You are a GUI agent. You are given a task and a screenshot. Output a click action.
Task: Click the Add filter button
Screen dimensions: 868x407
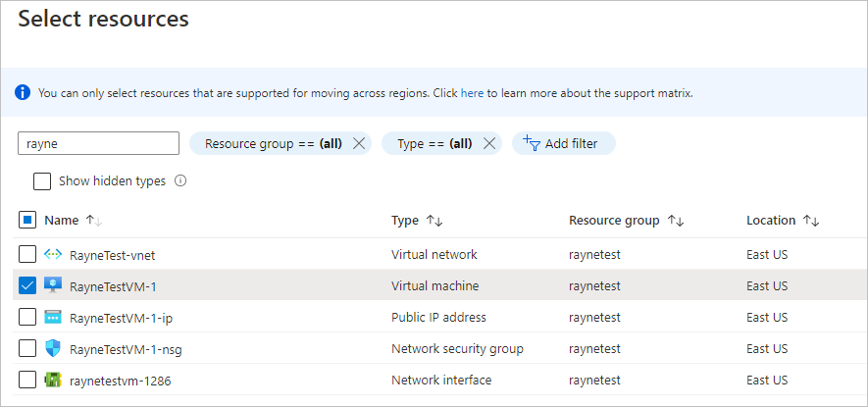point(563,143)
